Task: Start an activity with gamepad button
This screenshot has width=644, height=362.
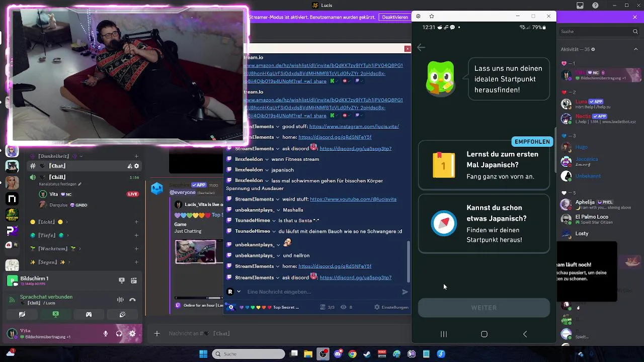Action: 89,314
